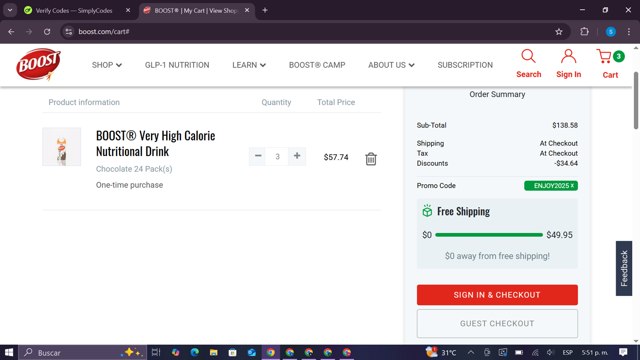
Task: Open the tab search dropdown arrow
Action: coord(10,11)
